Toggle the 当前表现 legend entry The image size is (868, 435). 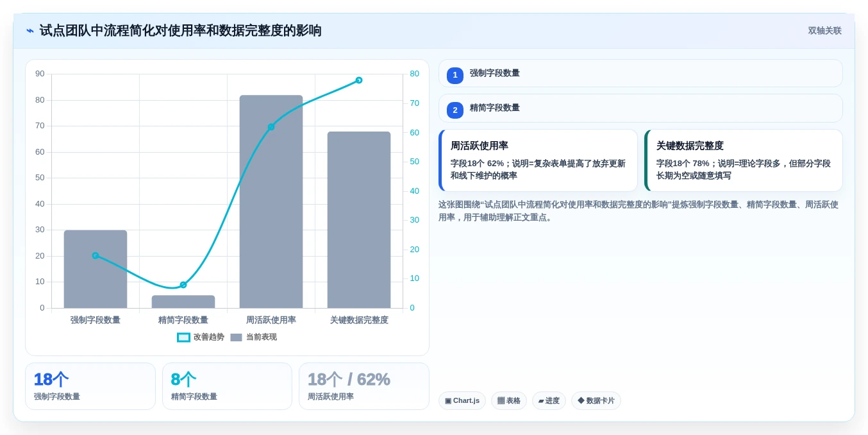pos(253,337)
